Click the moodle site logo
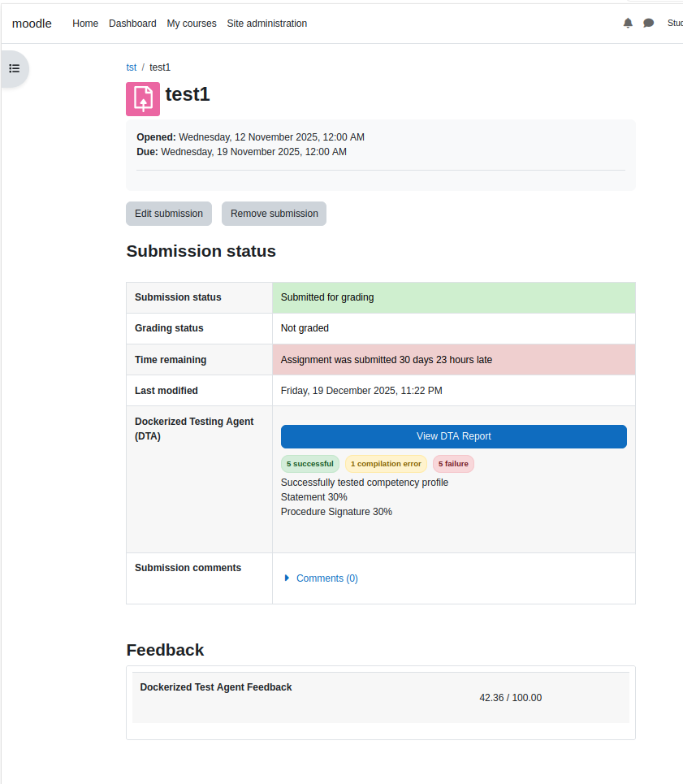The height and width of the screenshot is (784, 683). pyautogui.click(x=32, y=24)
